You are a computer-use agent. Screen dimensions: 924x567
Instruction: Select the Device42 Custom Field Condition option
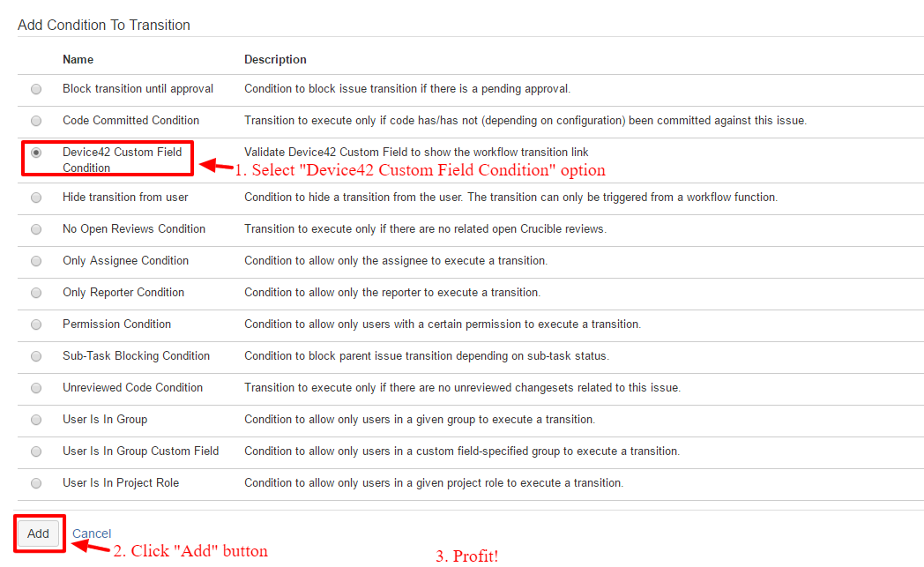pyautogui.click(x=35, y=153)
